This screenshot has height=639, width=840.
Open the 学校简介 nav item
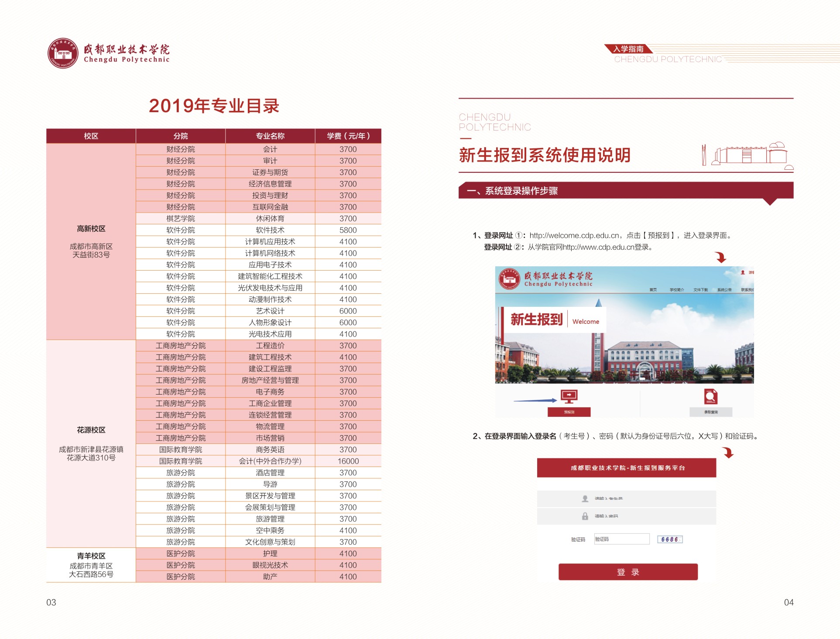coord(677,290)
